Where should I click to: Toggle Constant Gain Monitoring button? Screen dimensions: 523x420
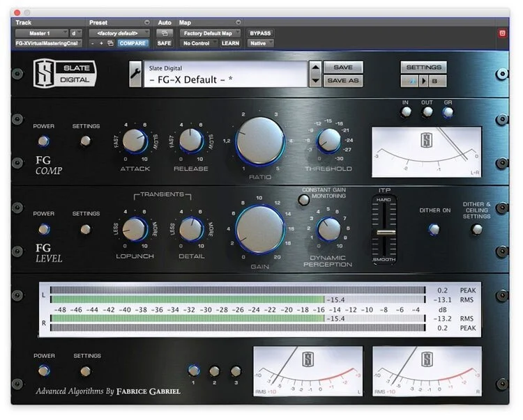click(x=304, y=199)
